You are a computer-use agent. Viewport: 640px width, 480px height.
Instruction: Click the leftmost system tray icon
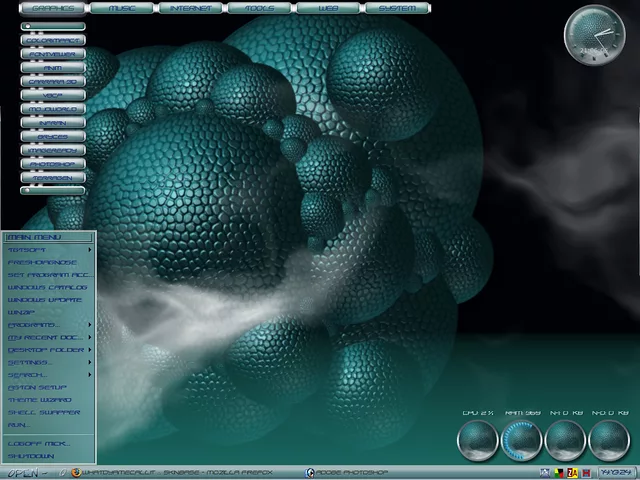[545, 472]
